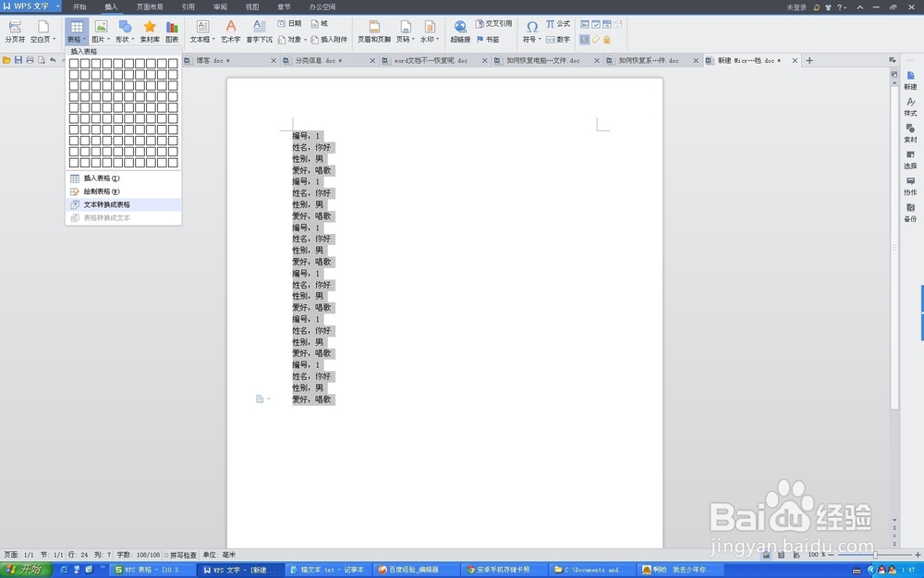Click the 数字 number button
924x578 pixels.
point(557,40)
